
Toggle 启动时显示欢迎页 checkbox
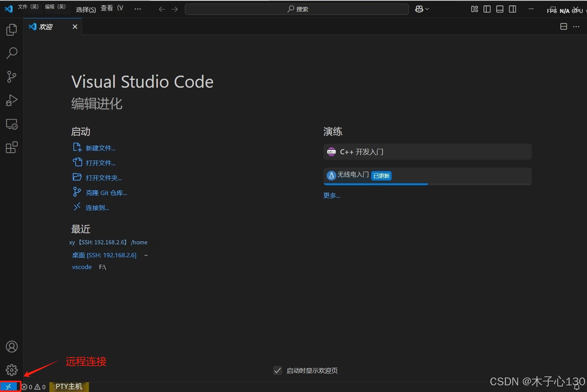(x=278, y=370)
